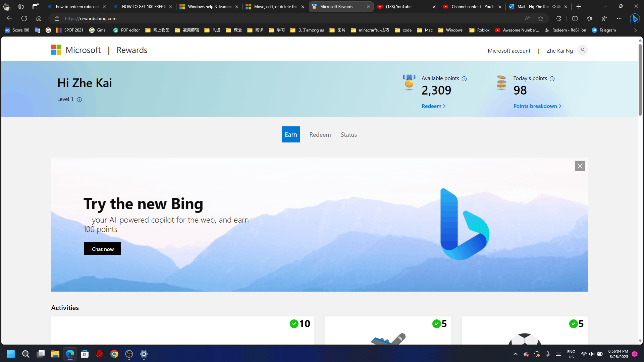The height and width of the screenshot is (362, 644).
Task: Click the refresh/sync icon in toolbar
Action: coord(24,18)
